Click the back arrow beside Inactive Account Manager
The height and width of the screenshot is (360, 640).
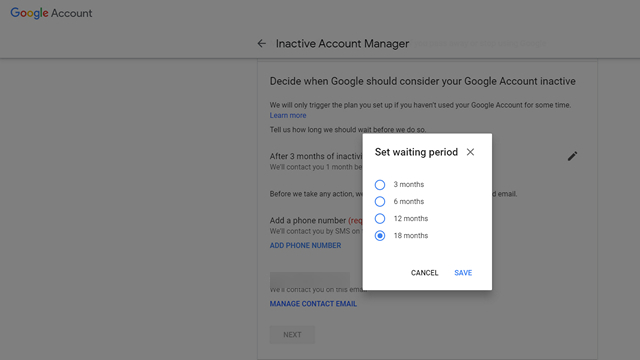point(262,43)
